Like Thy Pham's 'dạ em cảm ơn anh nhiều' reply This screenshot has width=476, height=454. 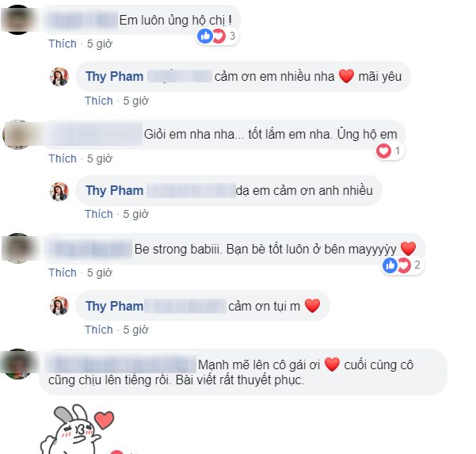point(99,214)
